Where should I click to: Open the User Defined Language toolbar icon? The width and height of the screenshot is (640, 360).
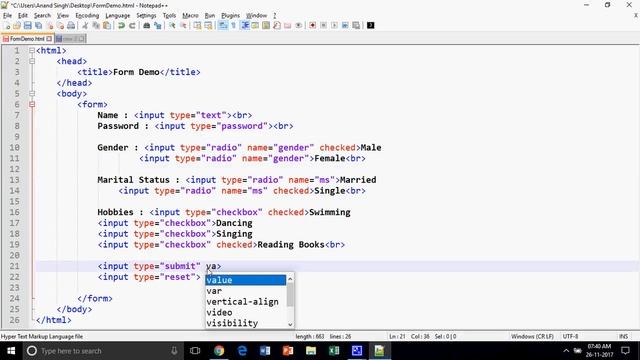pos(255,25)
